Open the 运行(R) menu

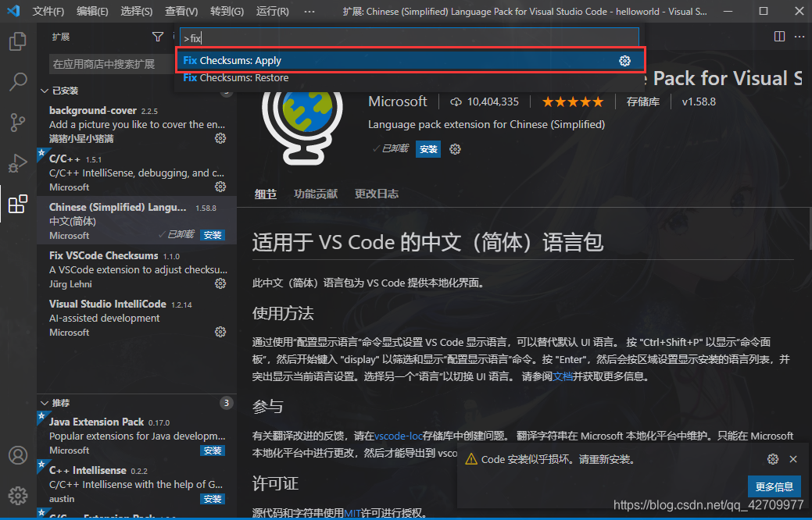coord(273,12)
